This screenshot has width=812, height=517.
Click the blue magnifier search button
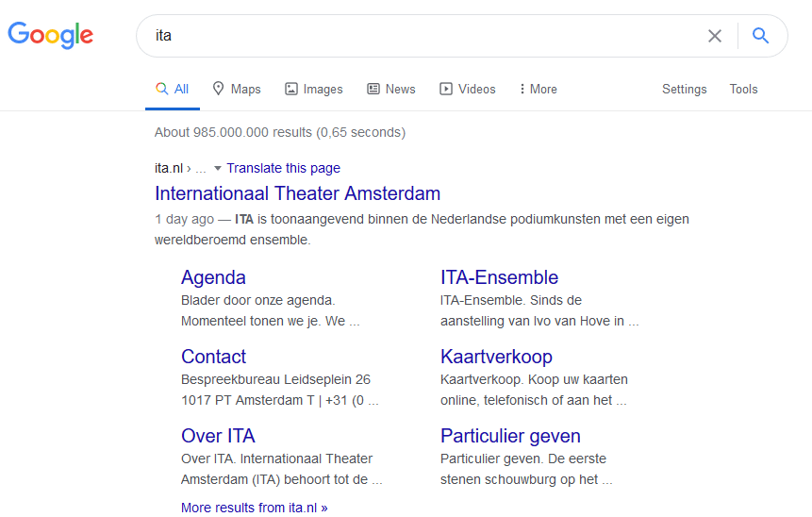pyautogui.click(x=760, y=36)
